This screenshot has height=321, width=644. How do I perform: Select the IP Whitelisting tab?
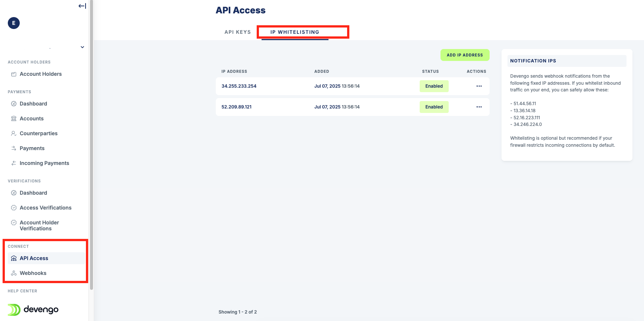[295, 32]
